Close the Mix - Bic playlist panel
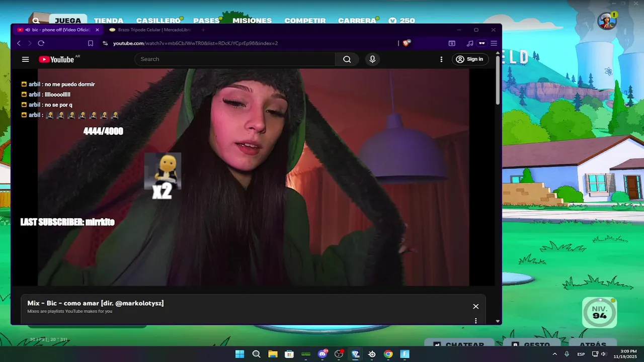 coord(475,306)
